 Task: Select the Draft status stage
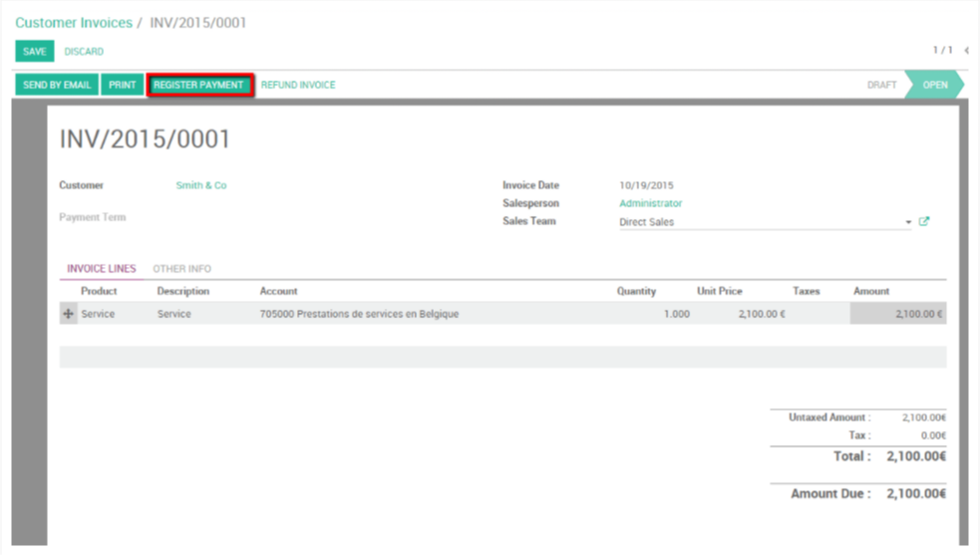pos(881,85)
